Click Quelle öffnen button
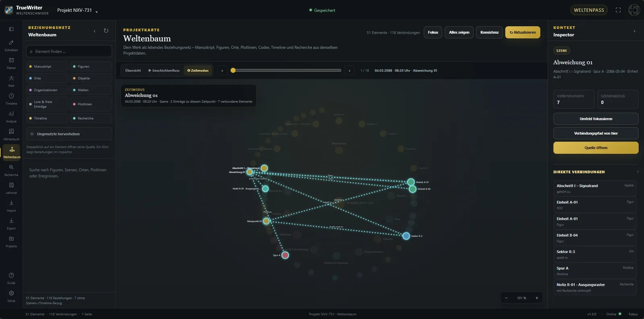 coord(596,148)
